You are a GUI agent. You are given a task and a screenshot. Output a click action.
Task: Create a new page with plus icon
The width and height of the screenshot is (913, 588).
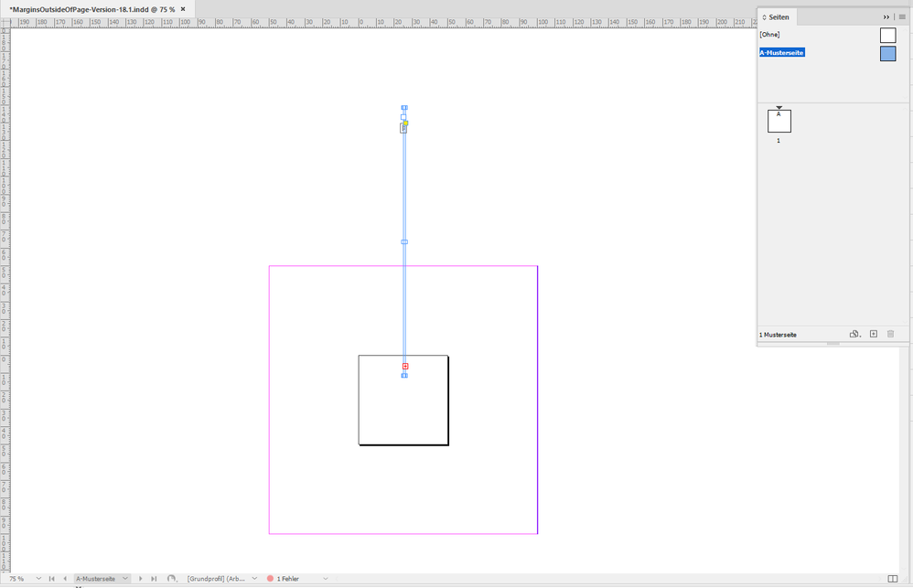874,334
